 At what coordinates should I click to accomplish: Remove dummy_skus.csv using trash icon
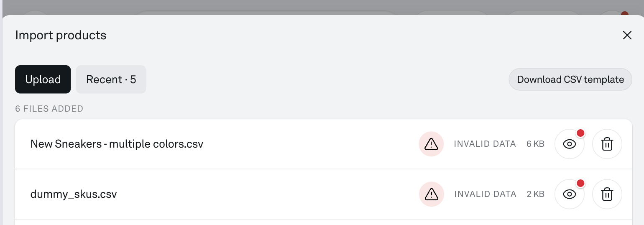point(607,194)
